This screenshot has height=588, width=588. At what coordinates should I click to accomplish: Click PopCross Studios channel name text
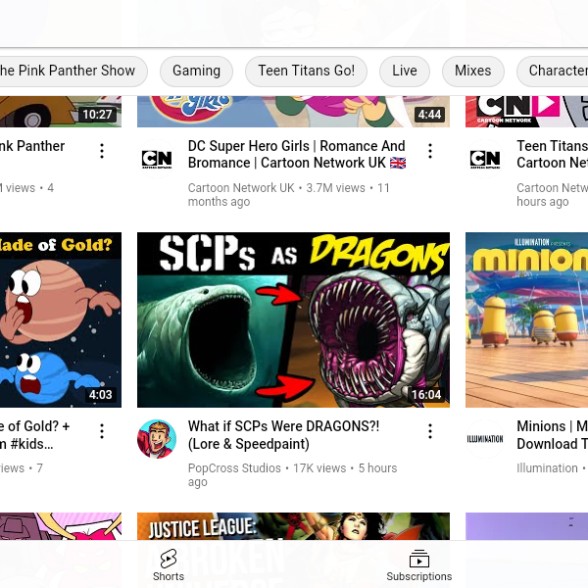click(234, 468)
